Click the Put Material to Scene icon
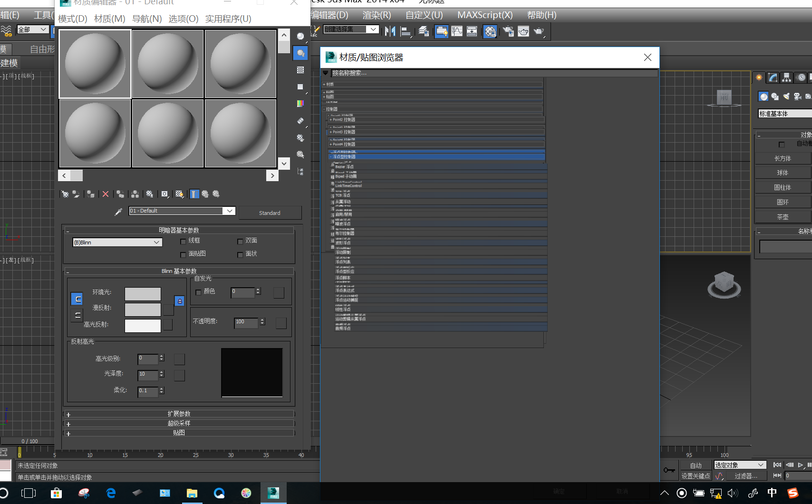 point(76,194)
